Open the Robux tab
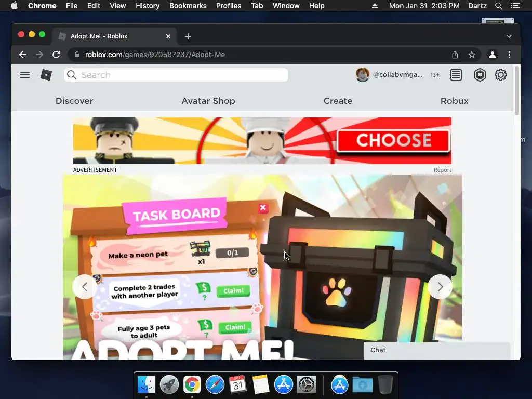Viewport: 532px width, 399px height. (x=454, y=101)
